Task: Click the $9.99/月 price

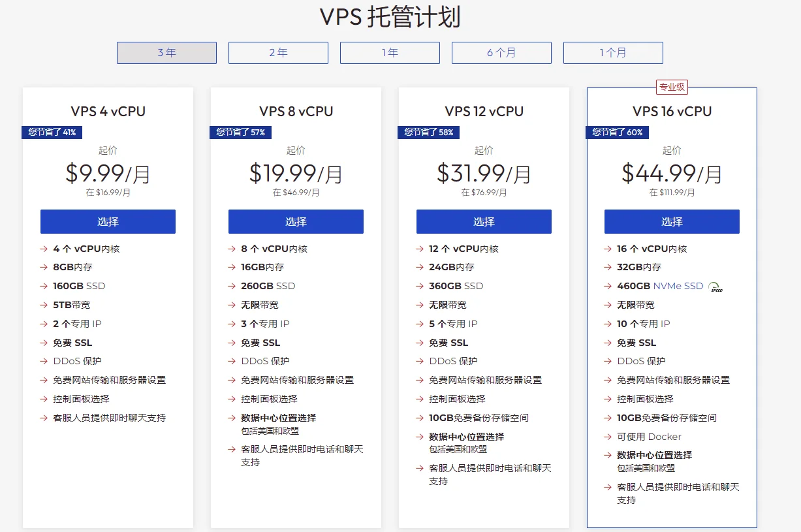Action: (x=108, y=173)
